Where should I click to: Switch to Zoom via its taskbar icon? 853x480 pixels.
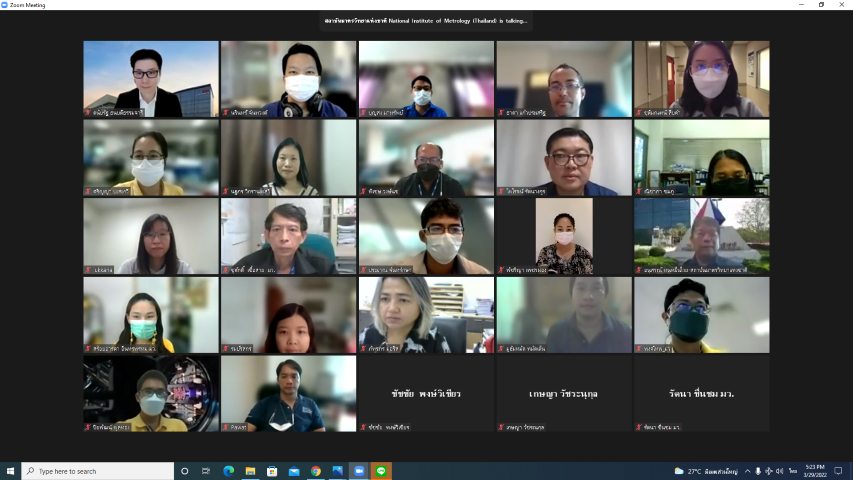tap(359, 471)
